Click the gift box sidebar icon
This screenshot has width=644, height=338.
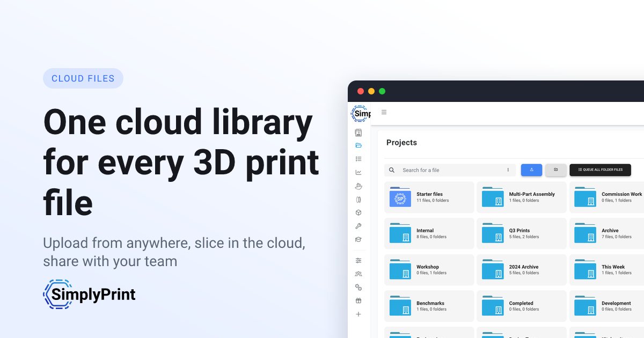coord(358,300)
